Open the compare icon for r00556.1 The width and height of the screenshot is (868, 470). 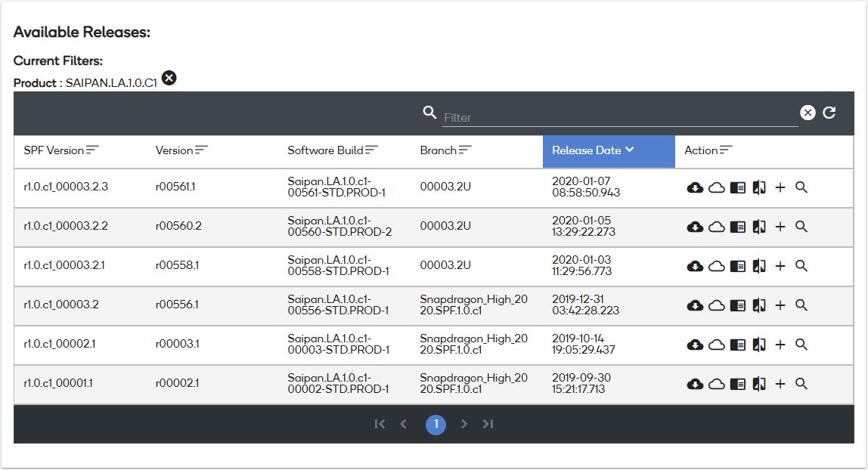click(x=758, y=305)
